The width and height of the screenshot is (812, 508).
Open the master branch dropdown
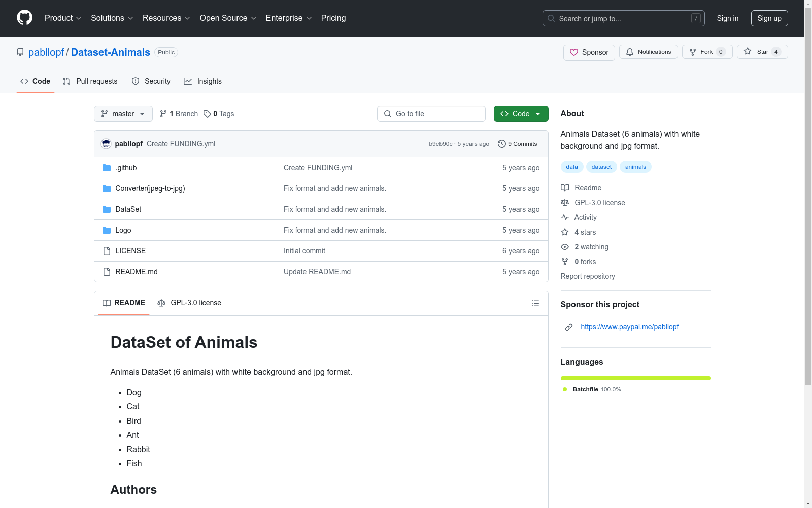tap(123, 114)
